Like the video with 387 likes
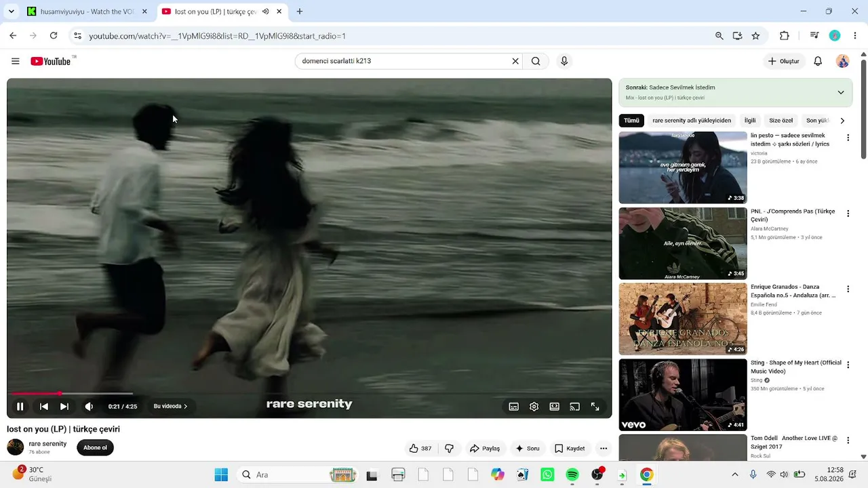Image resolution: width=868 pixels, height=488 pixels. (420, 448)
